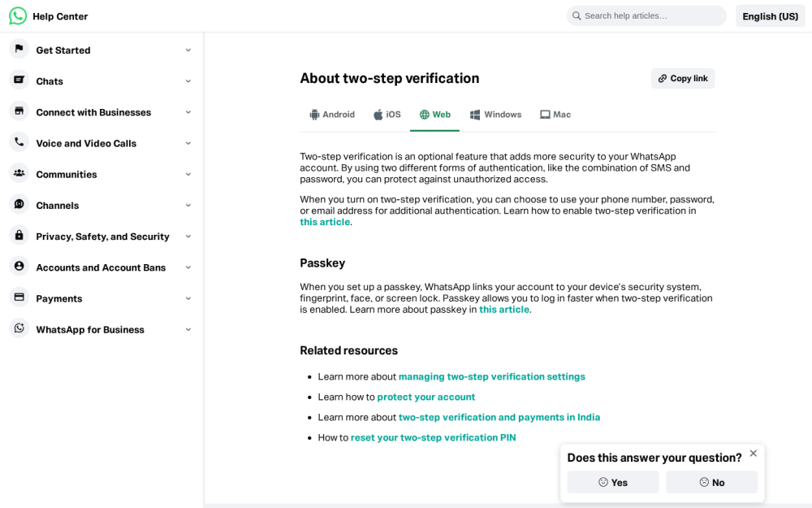Expand Connect with Businesses chevron

188,112
